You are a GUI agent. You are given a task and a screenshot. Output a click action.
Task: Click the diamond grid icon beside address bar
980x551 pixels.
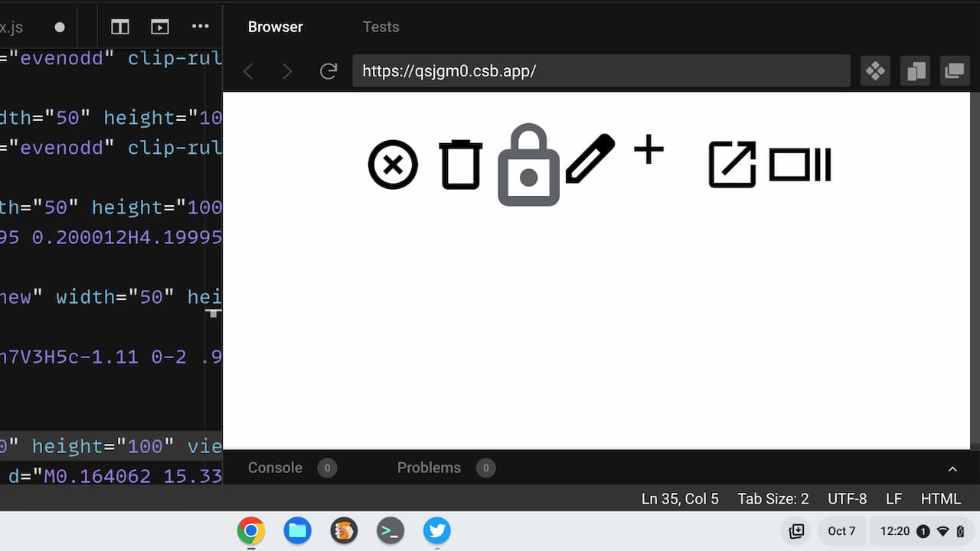[x=875, y=71]
